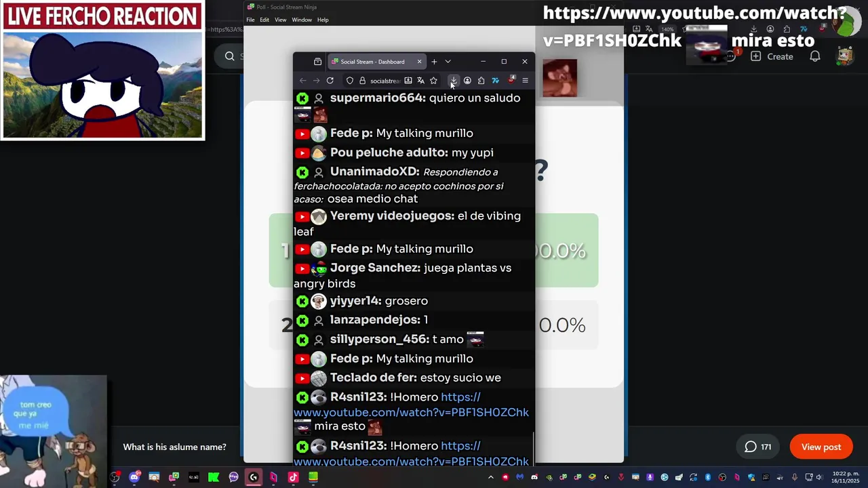Click 'What is his aslume name?' title
Image resolution: width=868 pixels, height=488 pixels.
(175, 447)
